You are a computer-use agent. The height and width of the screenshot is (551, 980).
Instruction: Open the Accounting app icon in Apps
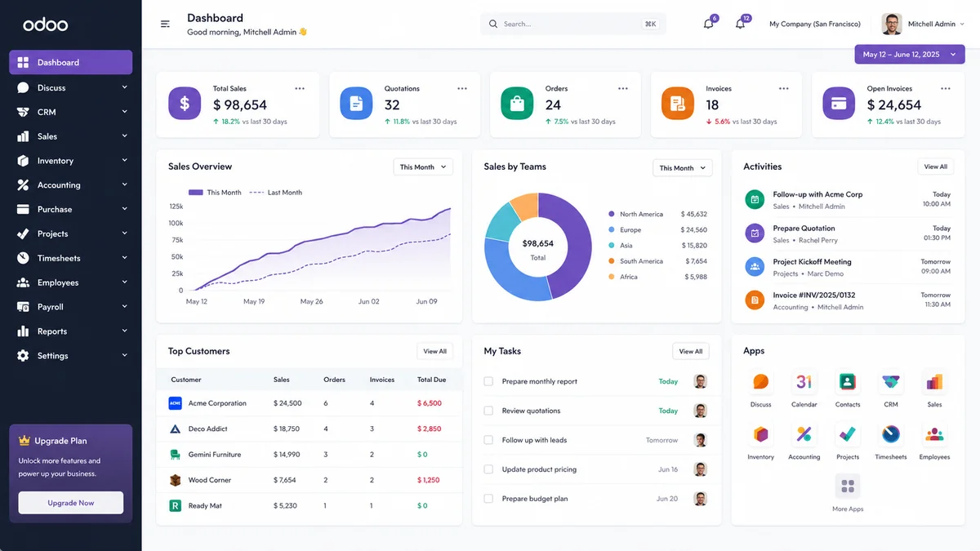[x=804, y=434]
